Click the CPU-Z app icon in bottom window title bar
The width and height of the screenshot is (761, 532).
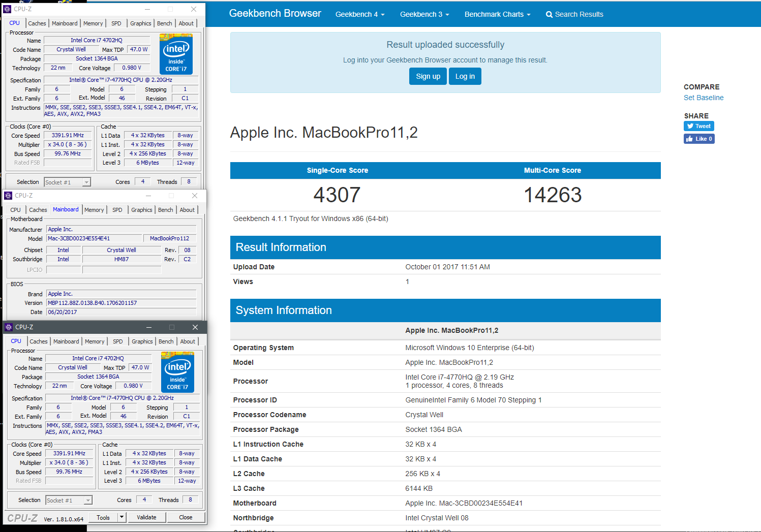point(9,327)
